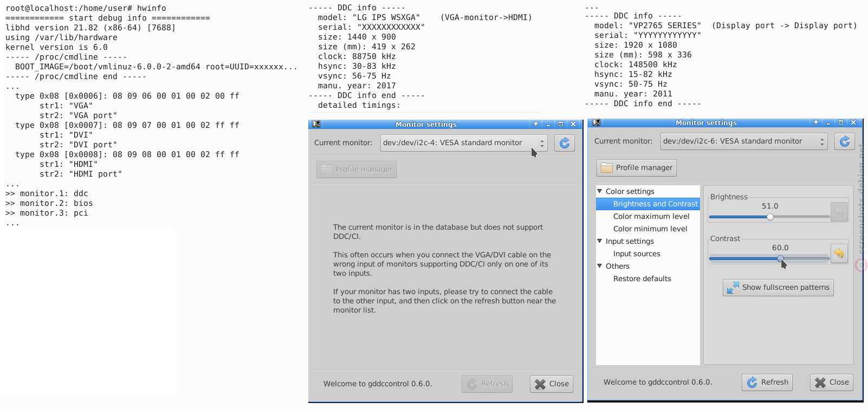Click refresh icon beside the i2c-6 monitor dropdown
The image size is (868, 409).
tap(844, 141)
